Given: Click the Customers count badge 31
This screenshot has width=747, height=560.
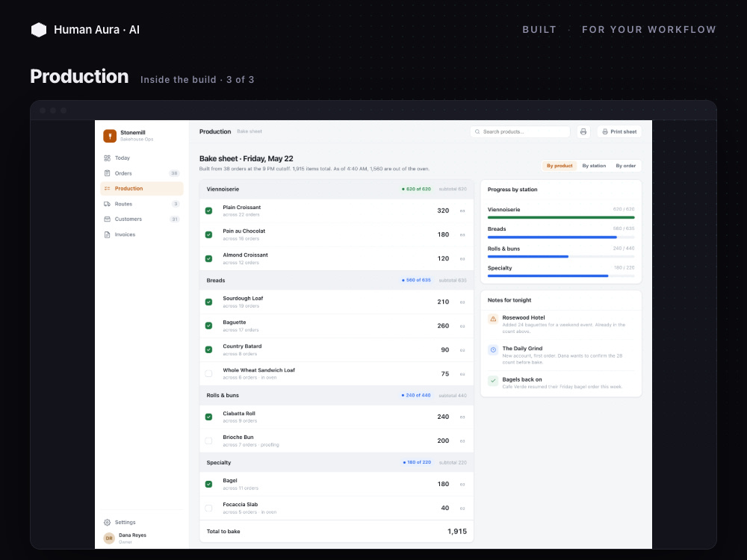Looking at the screenshot, I should tap(174, 219).
